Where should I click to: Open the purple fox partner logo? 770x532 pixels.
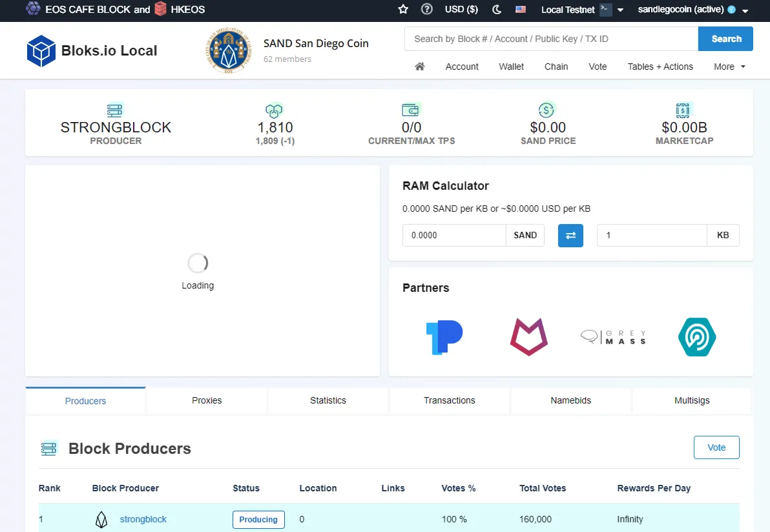[529, 336]
